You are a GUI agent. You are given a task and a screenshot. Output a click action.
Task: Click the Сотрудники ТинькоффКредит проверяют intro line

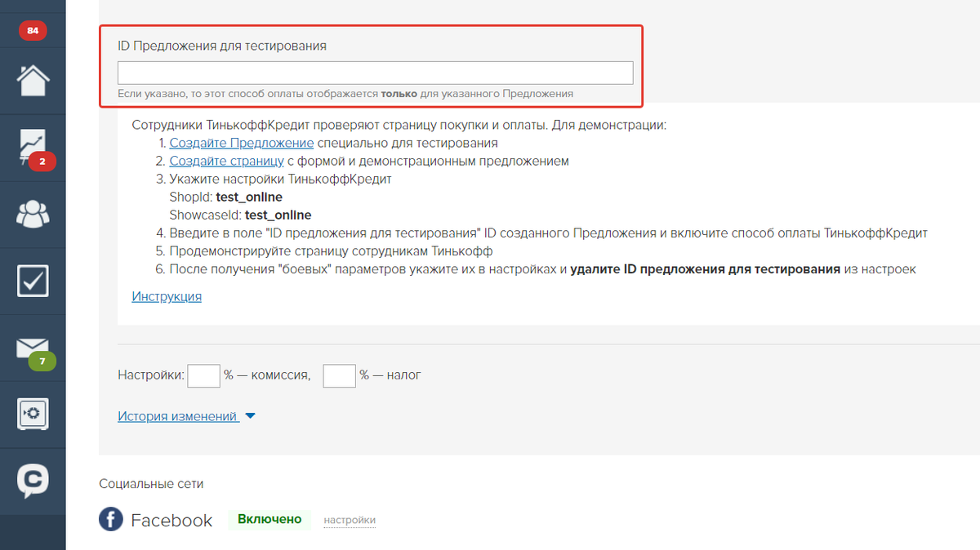click(399, 125)
